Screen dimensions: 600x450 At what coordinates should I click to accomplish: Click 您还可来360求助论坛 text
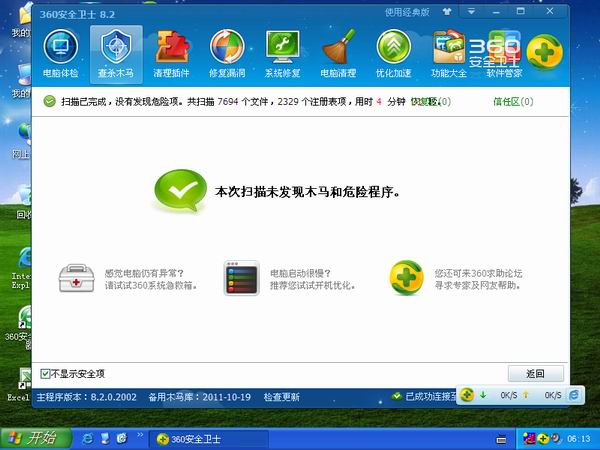[x=478, y=273]
